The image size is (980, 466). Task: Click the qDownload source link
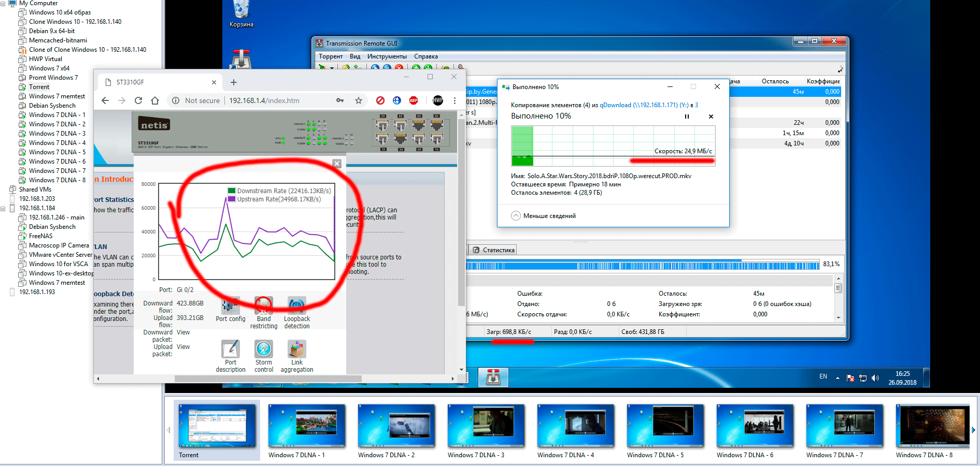[615, 105]
